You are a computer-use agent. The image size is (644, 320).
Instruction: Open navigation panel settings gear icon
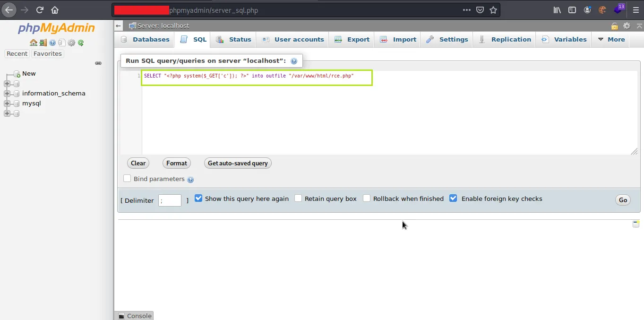point(71,43)
